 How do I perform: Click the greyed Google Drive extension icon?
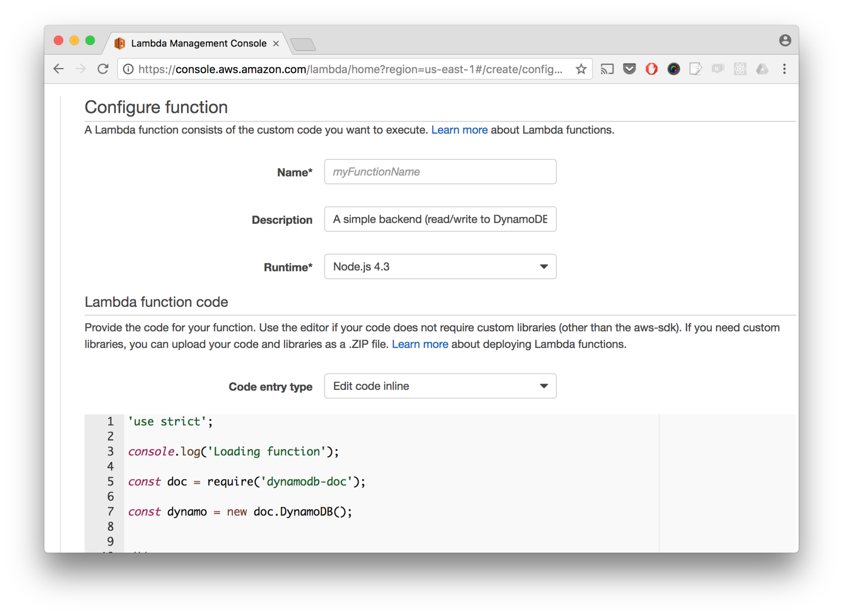pos(762,69)
